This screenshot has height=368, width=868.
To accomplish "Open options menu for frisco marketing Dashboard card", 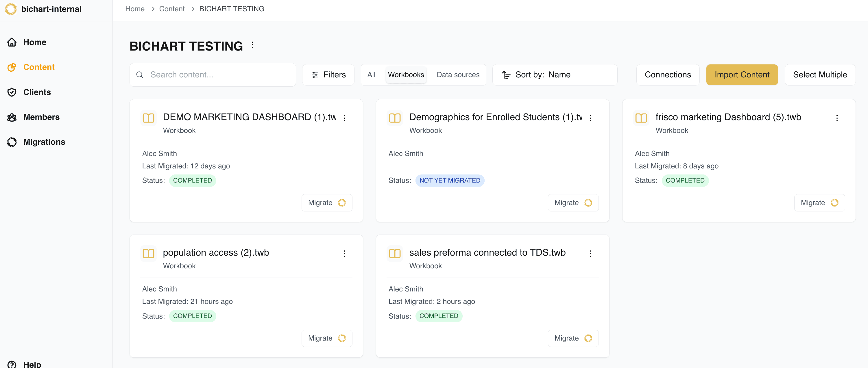I will click(837, 118).
